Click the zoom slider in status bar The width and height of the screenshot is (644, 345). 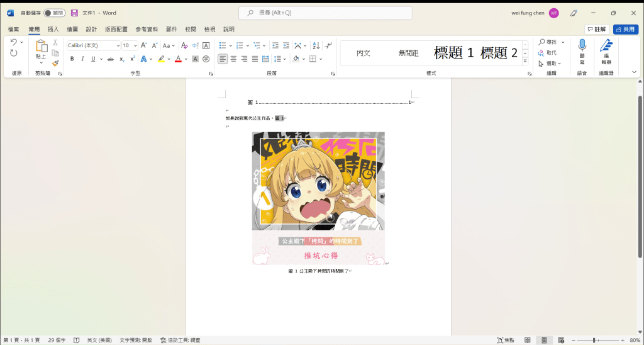(599, 340)
